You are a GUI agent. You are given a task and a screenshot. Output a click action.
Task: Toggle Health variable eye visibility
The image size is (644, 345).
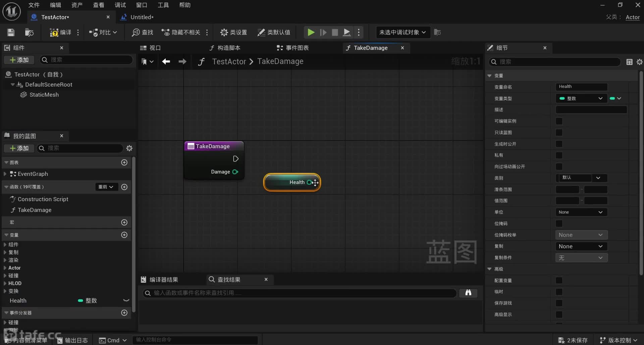tap(126, 301)
